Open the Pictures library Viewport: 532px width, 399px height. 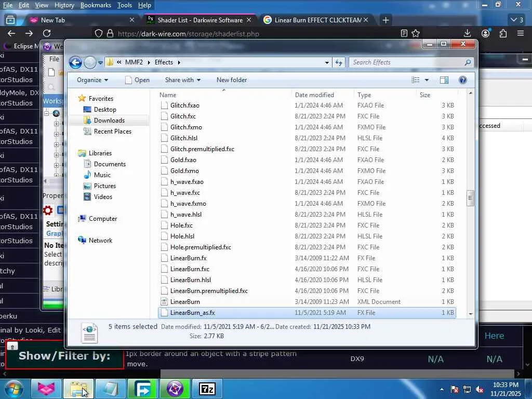104,186
